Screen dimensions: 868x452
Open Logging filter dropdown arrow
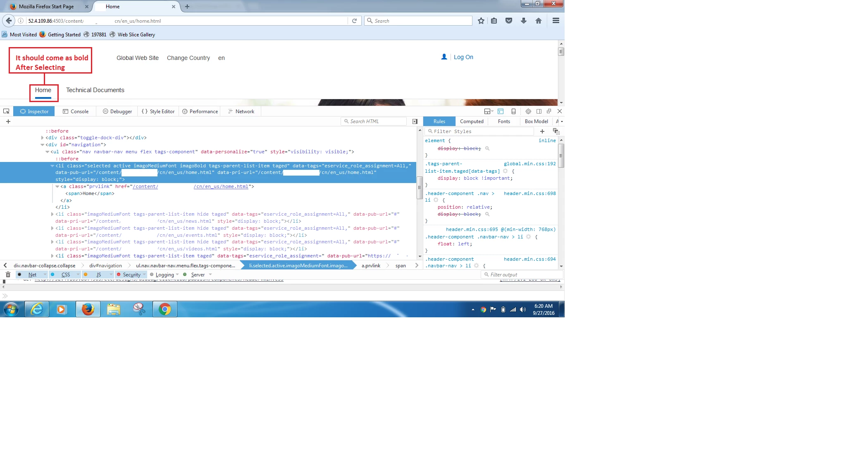tap(177, 275)
